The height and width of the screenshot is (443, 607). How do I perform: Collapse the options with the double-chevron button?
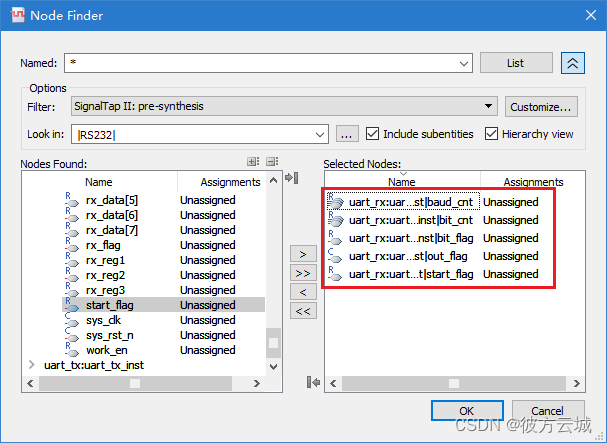573,63
